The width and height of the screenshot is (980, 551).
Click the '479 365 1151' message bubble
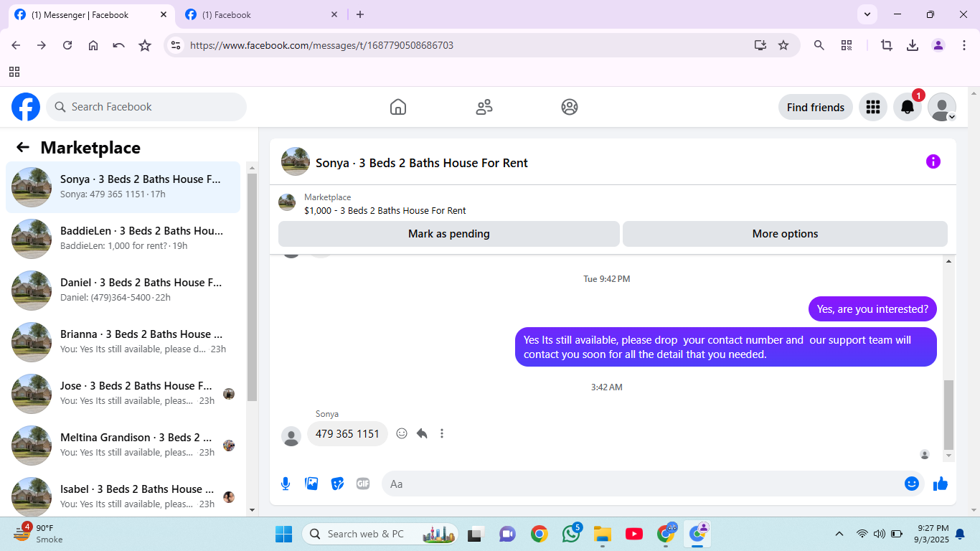click(347, 433)
